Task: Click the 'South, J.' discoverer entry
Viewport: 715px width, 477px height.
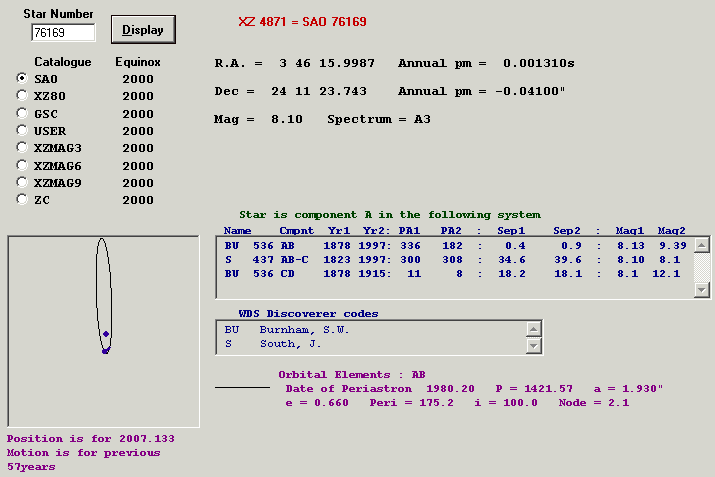Action: (x=290, y=344)
